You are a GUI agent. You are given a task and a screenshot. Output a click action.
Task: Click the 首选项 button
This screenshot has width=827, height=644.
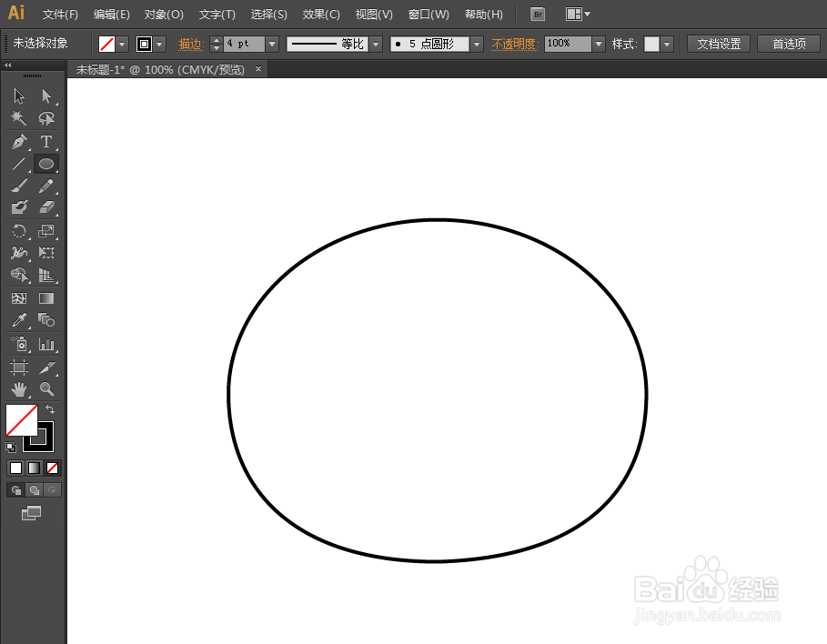coord(789,44)
